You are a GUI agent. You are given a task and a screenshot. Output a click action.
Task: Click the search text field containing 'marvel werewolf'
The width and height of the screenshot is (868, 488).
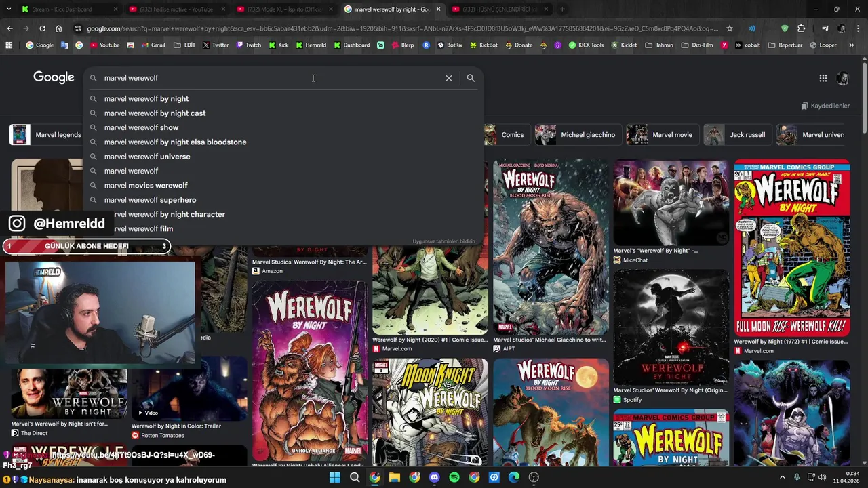coord(271,78)
